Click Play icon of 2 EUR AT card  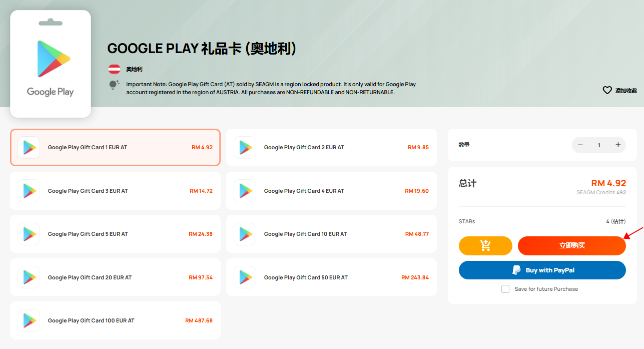tap(245, 147)
